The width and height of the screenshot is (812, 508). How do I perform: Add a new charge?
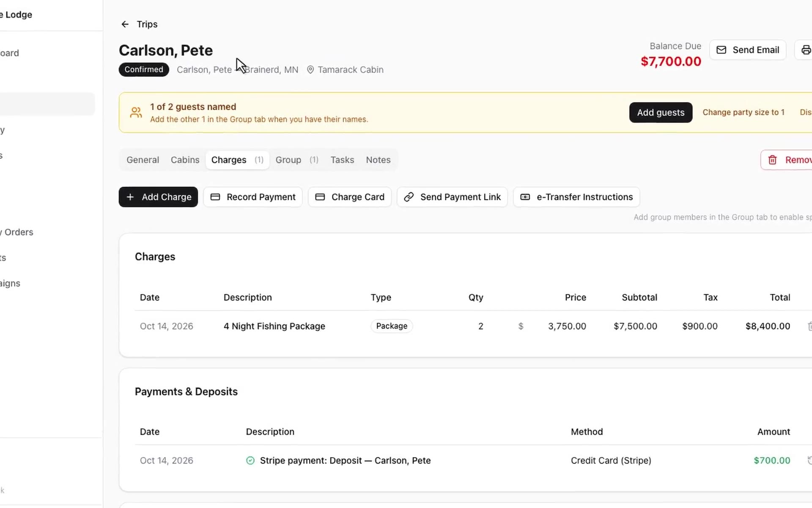pyautogui.click(x=158, y=197)
